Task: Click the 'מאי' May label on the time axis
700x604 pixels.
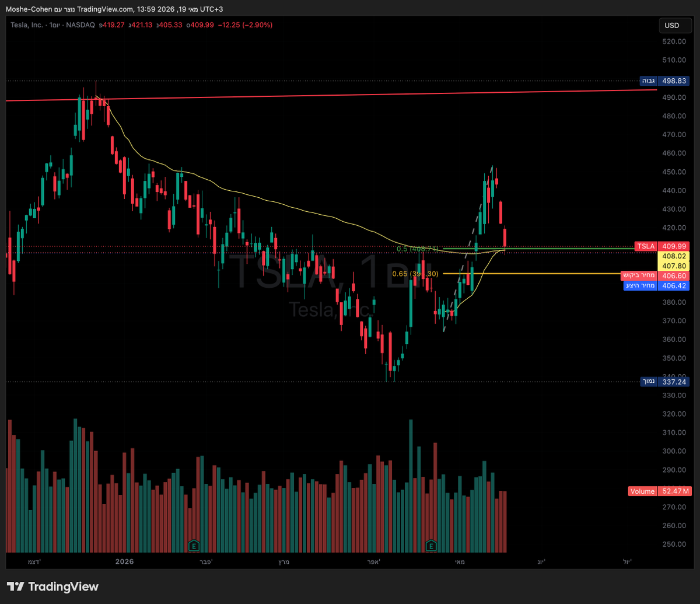Action: 460,561
